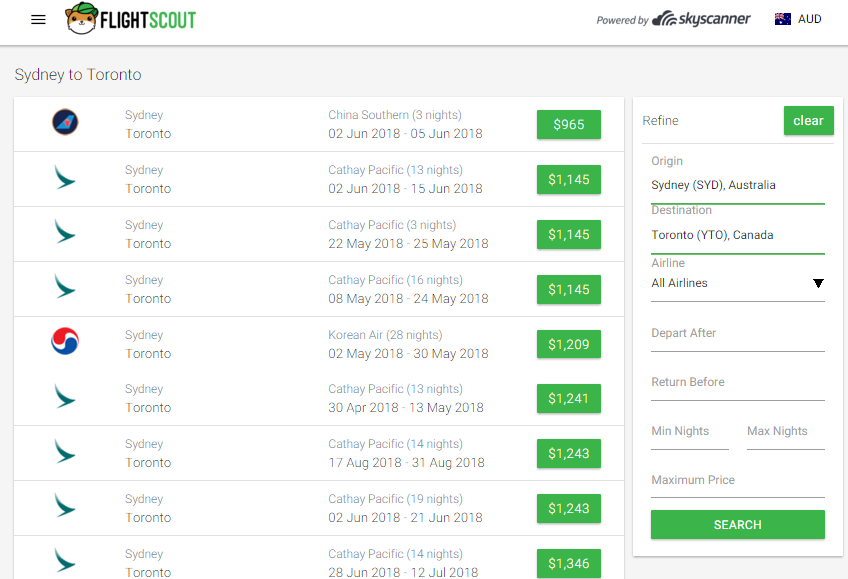Edit the Origin field Sydney (SYD)
Viewport: 848px width, 579px height.
click(738, 185)
